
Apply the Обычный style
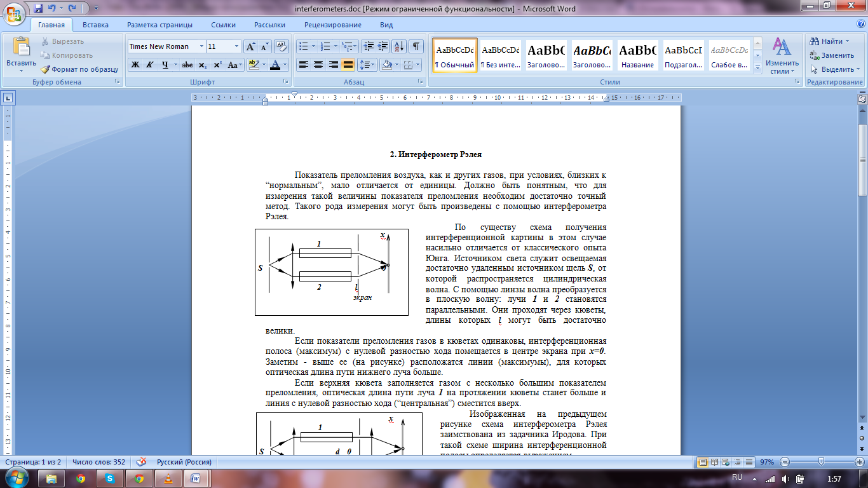[x=454, y=55]
